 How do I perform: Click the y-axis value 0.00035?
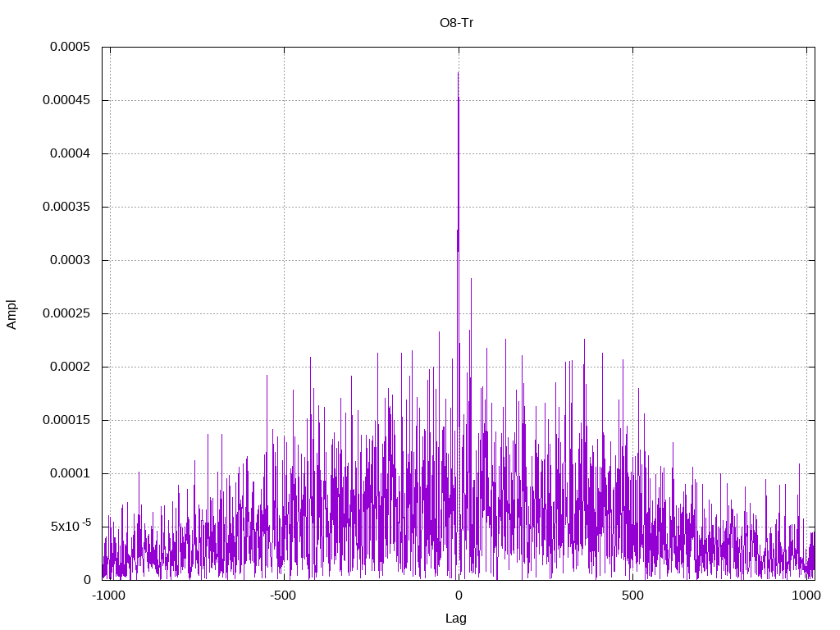[x=66, y=207]
